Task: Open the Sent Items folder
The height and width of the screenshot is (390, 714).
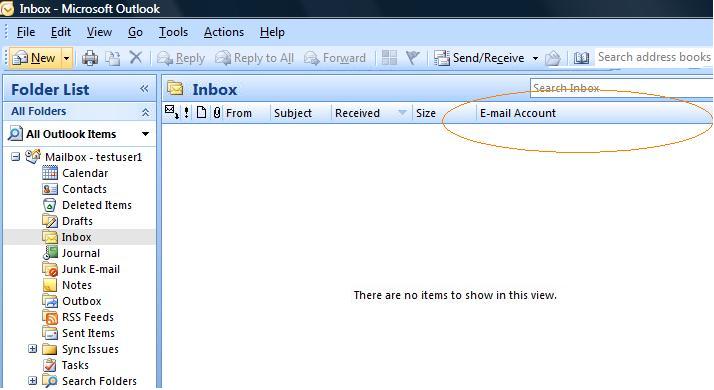Action: (x=88, y=333)
